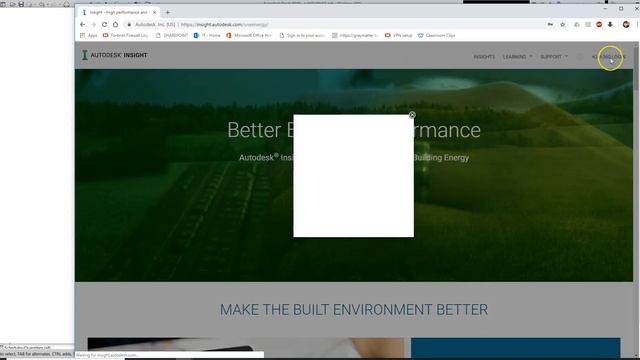Open the IT - Home bookmark
This screenshot has width=640, height=360.
coord(207,36)
